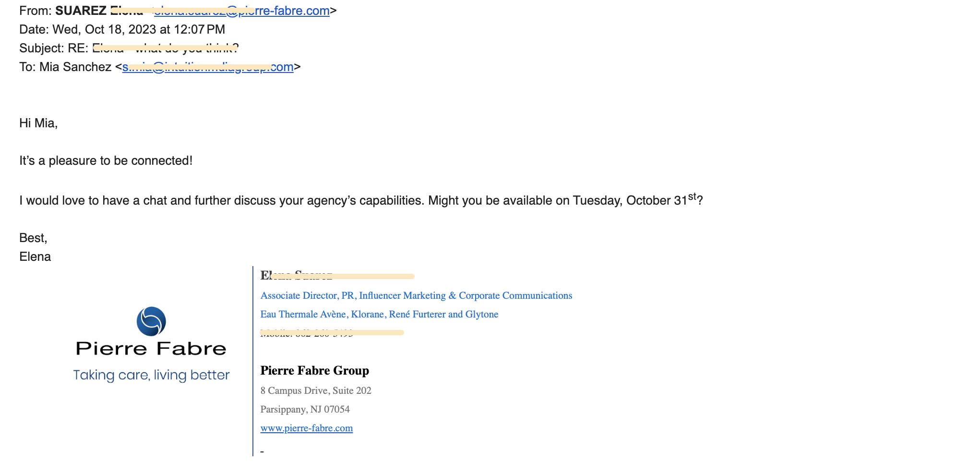Image resolution: width=980 pixels, height=463 pixels.
Task: Click the 'Pierre Fabre Group' bold heading
Action: click(315, 370)
